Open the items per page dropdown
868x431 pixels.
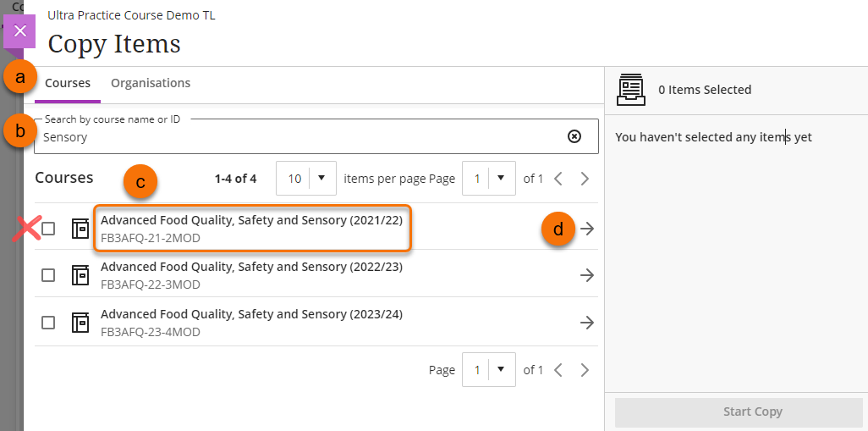click(306, 179)
